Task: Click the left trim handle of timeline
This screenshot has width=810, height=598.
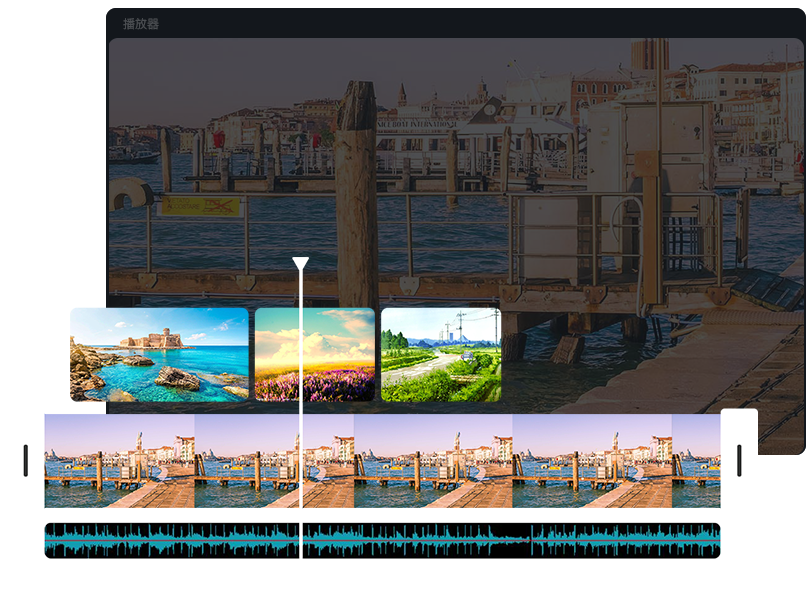Action: point(25,460)
